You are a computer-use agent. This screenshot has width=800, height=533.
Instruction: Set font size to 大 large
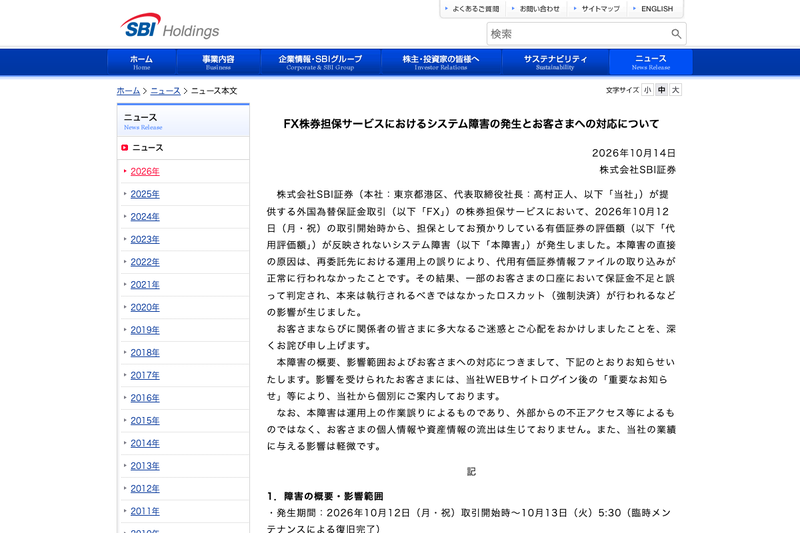click(x=676, y=90)
